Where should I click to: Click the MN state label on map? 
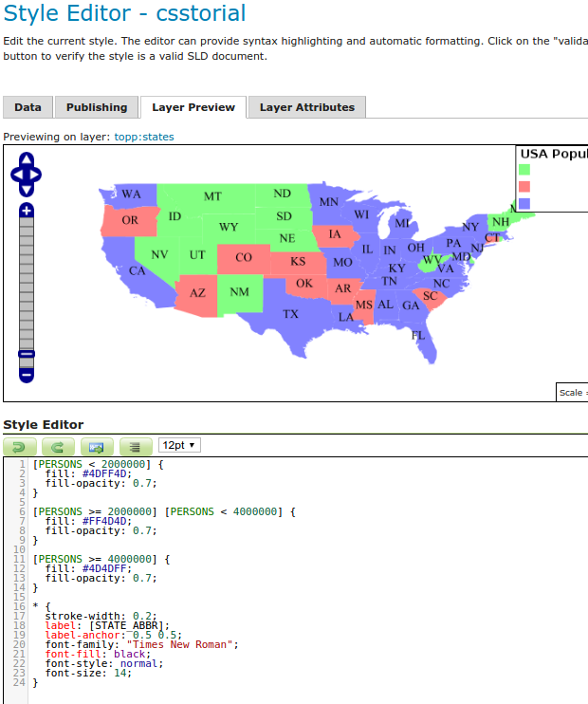click(x=329, y=202)
